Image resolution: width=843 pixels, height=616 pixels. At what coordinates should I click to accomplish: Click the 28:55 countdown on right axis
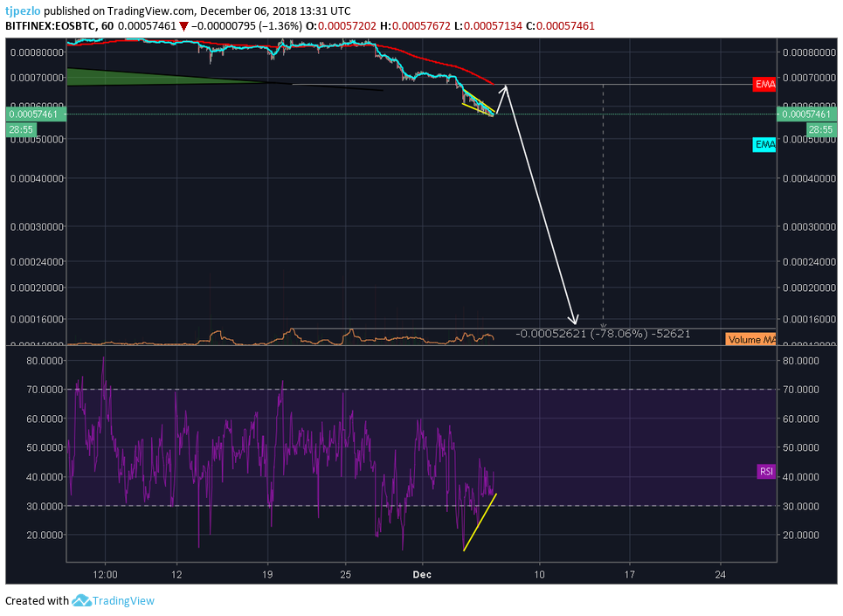820,129
